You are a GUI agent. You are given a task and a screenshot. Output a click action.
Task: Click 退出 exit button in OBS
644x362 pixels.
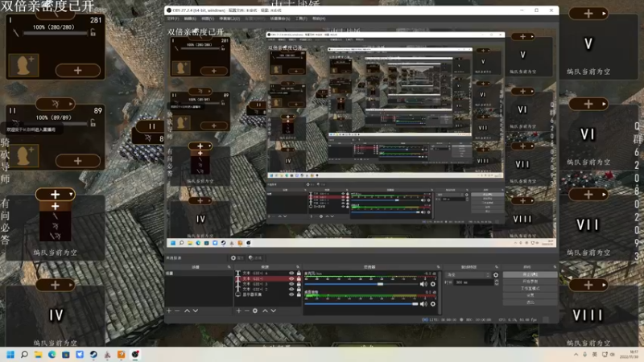[530, 302]
